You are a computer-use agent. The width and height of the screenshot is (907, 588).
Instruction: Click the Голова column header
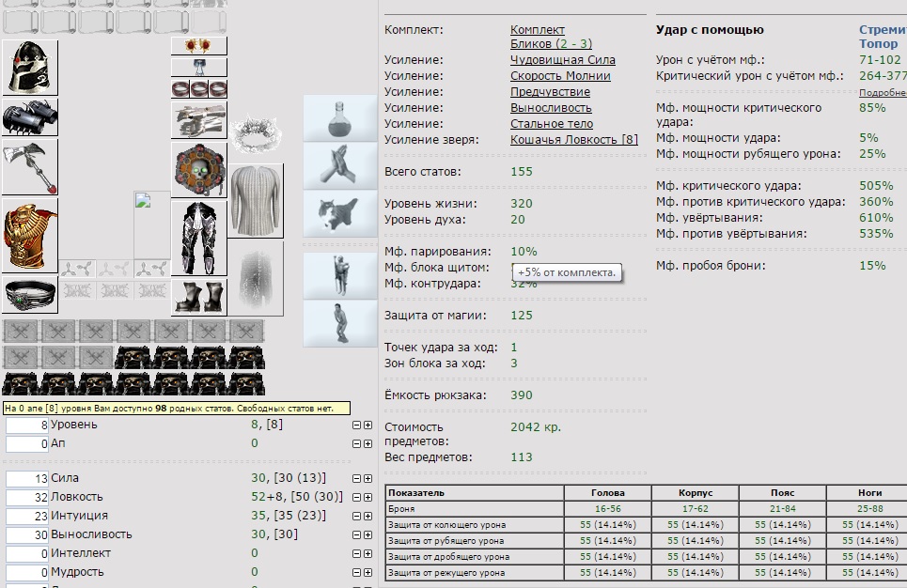(608, 492)
